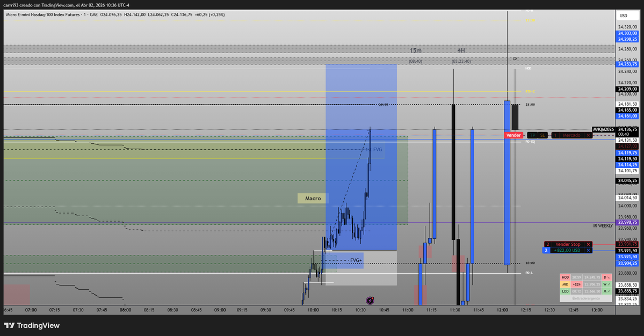Image resolution: width=644 pixels, height=336 pixels.
Task: Cancel the Vender Stop order with X
Action: [x=588, y=244]
